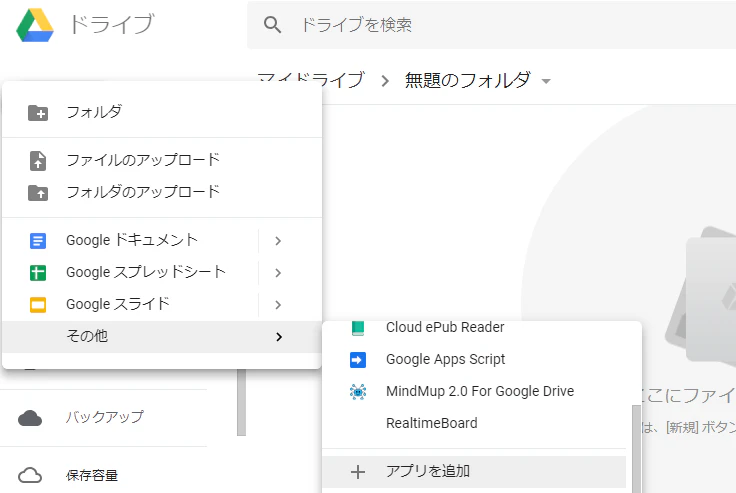Click the Google Drive logo
This screenshot has height=493, width=736.
point(35,25)
